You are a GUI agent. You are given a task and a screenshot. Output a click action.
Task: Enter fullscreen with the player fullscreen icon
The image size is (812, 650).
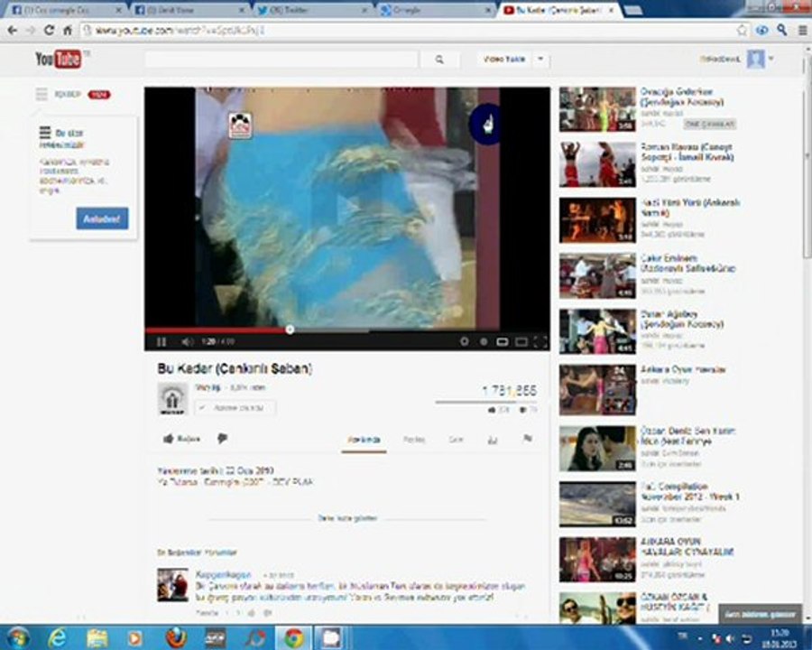(x=540, y=341)
